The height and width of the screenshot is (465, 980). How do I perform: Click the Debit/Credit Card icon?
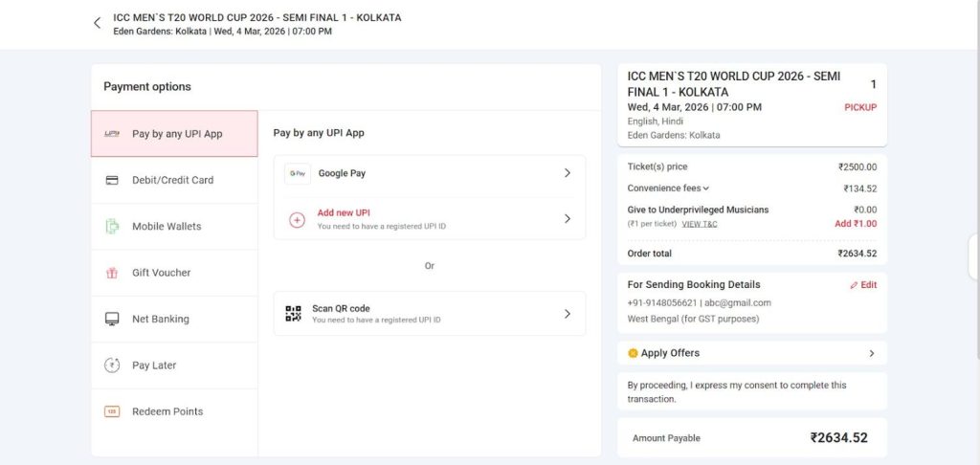pos(112,180)
